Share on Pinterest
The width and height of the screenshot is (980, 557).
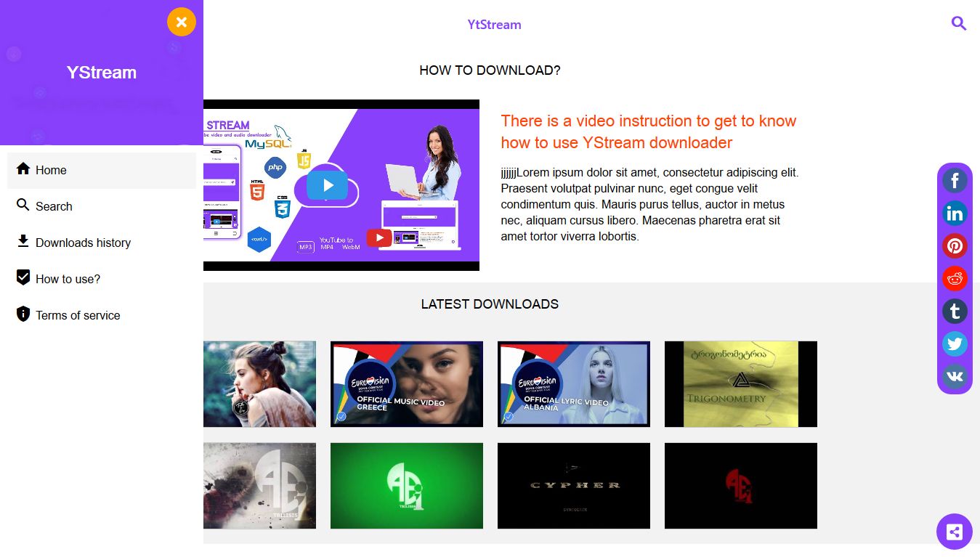click(955, 246)
